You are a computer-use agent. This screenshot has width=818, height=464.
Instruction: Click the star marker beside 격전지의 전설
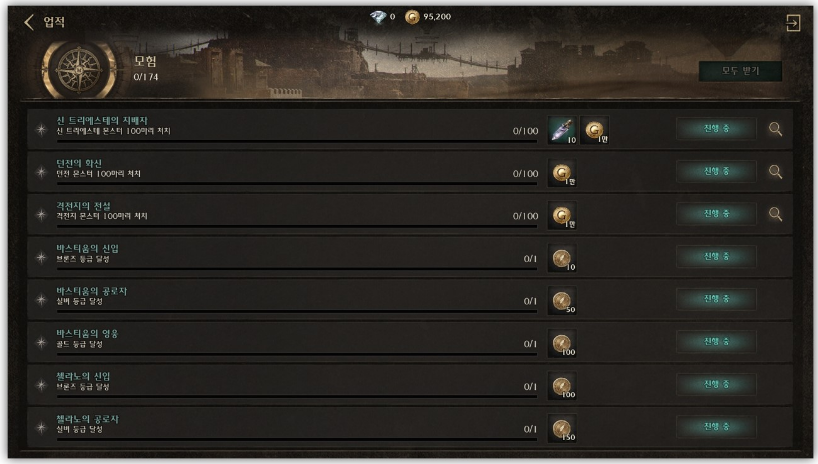coord(41,215)
